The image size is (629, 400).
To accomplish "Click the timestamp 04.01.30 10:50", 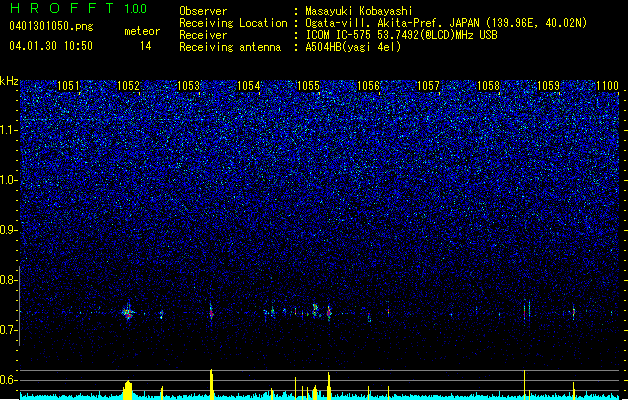I will point(51,46).
